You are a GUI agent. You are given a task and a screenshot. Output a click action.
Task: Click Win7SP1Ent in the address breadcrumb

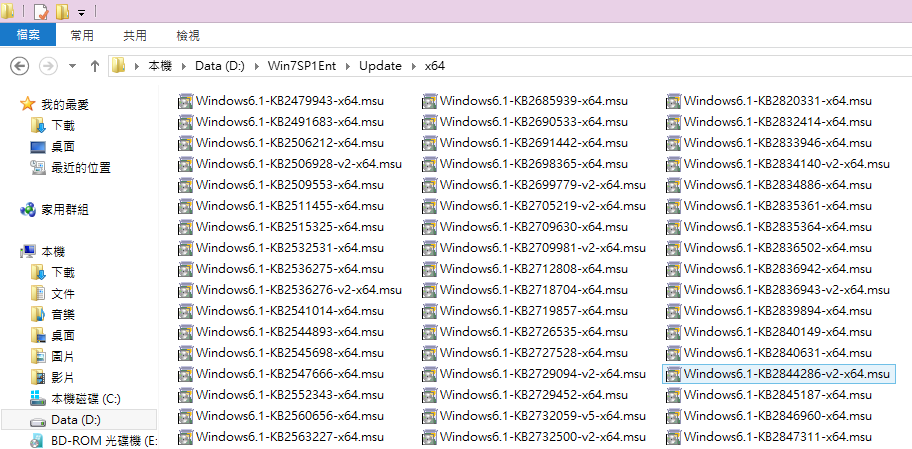coord(301,66)
